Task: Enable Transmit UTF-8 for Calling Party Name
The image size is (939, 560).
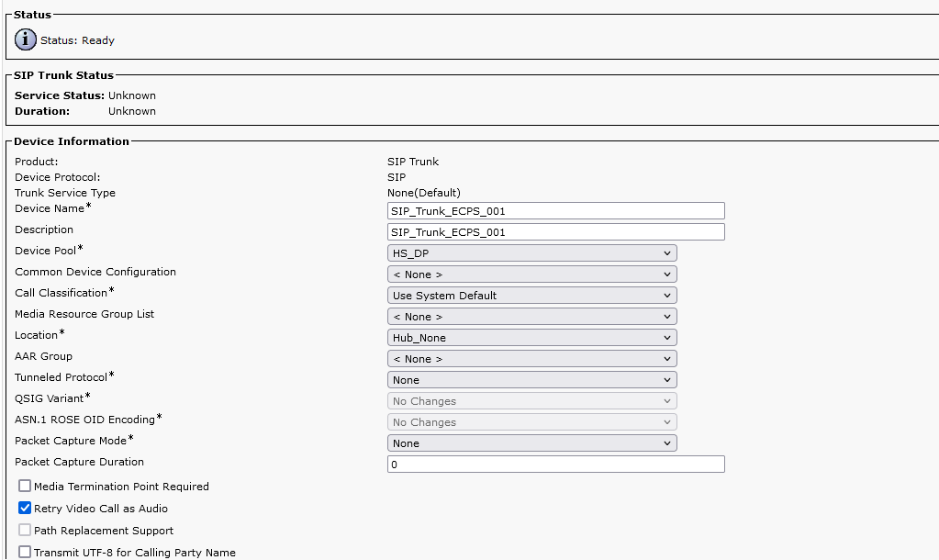Action: coord(25,553)
